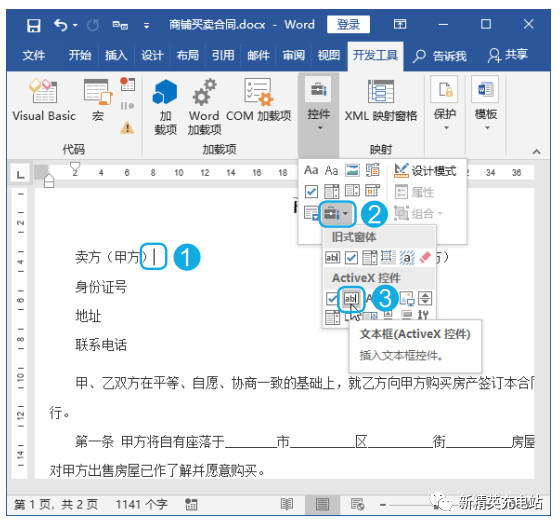Insert the legacy form check box field

click(351, 257)
